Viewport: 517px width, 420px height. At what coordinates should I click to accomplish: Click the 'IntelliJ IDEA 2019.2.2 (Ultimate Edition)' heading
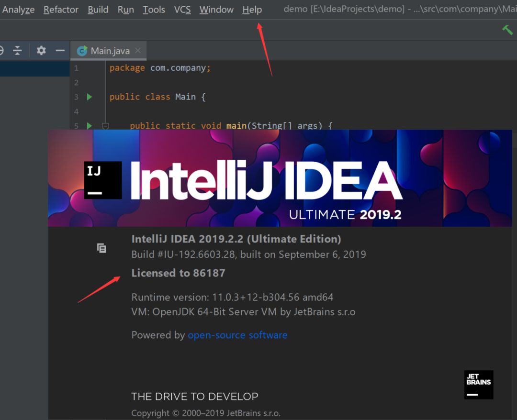(x=236, y=239)
